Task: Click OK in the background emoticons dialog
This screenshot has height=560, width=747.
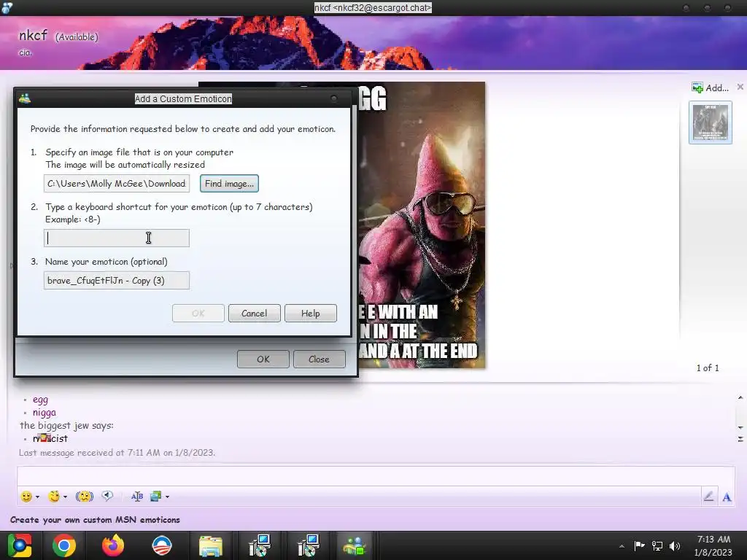Action: click(x=263, y=359)
